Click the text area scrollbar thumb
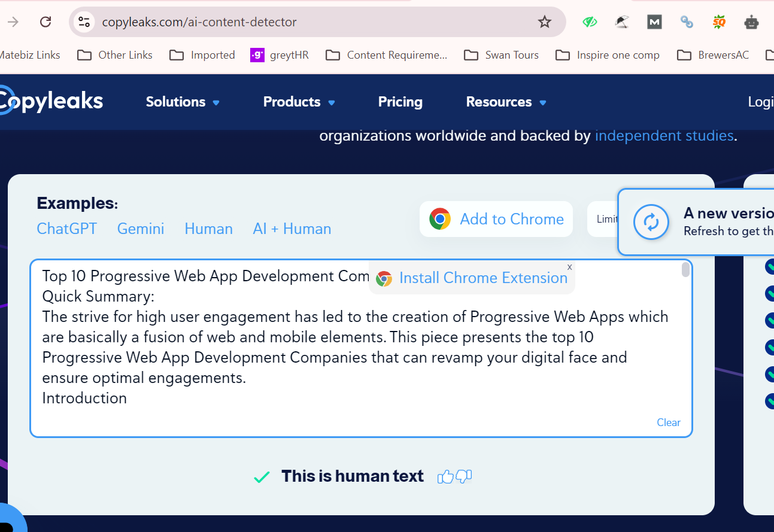The width and height of the screenshot is (774, 532). click(x=685, y=270)
